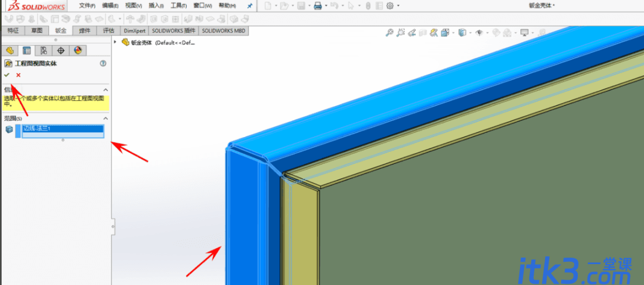Click the SOLIDWORKS logo

point(37,6)
